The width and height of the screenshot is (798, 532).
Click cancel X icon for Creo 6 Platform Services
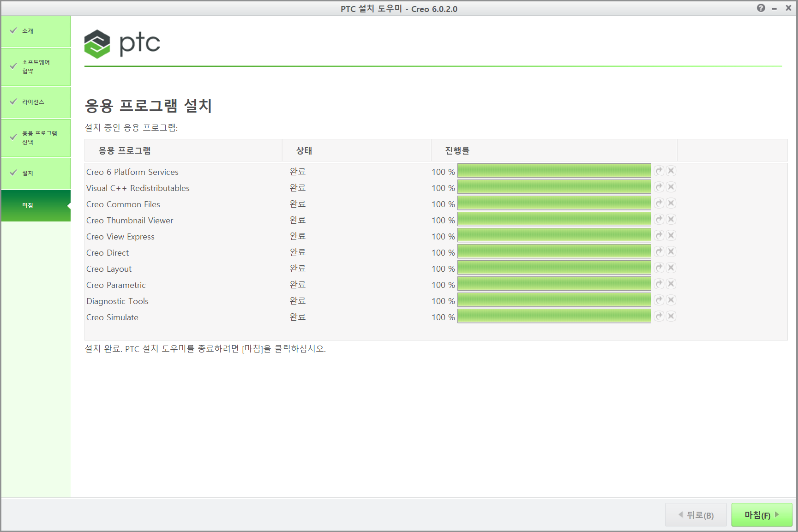(671, 171)
